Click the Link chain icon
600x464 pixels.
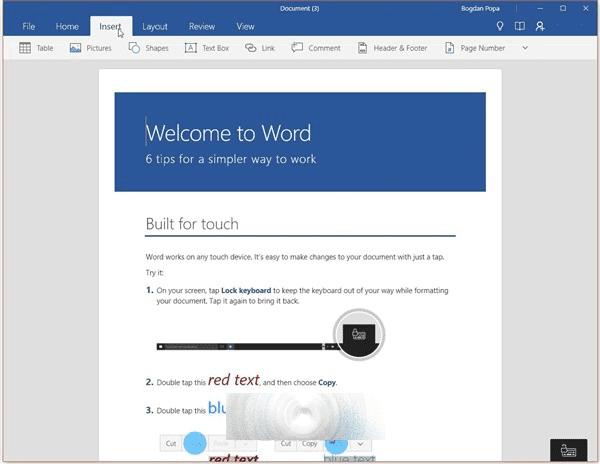[x=251, y=48]
